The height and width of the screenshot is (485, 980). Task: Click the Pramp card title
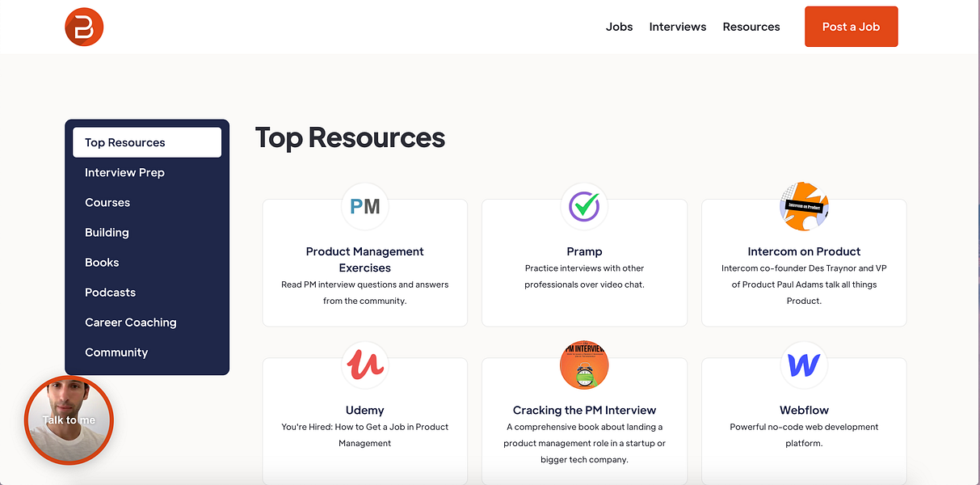pos(584,251)
